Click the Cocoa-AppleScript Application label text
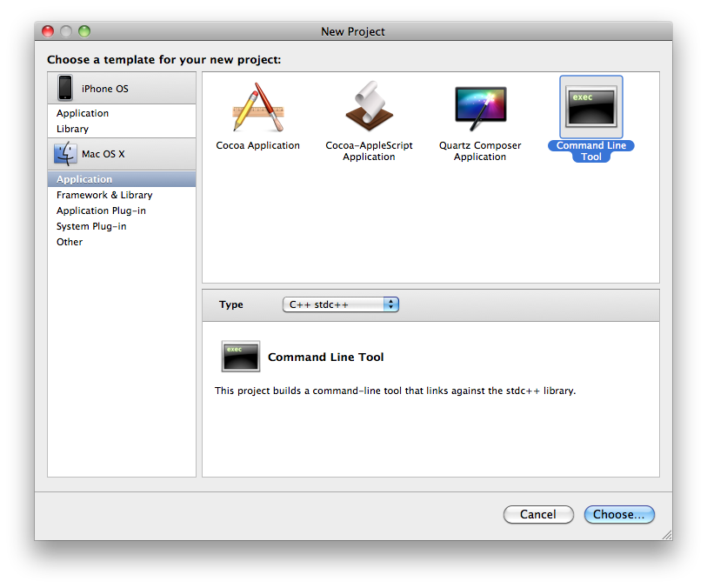 369,151
